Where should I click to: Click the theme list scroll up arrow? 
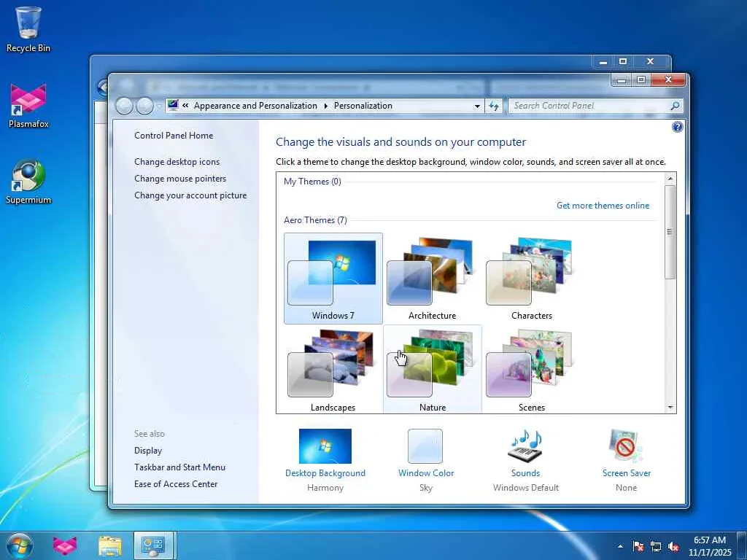[670, 179]
